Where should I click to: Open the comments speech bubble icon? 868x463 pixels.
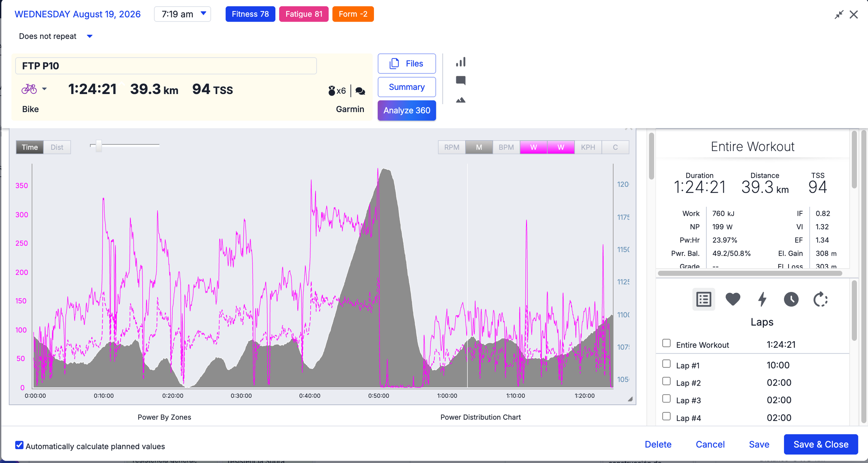pos(460,81)
